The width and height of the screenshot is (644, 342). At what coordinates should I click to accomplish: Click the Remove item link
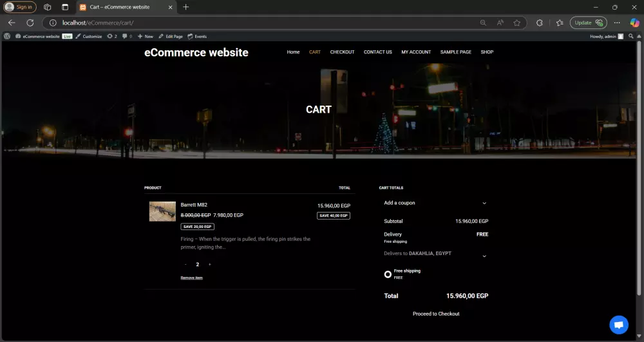pyautogui.click(x=191, y=278)
